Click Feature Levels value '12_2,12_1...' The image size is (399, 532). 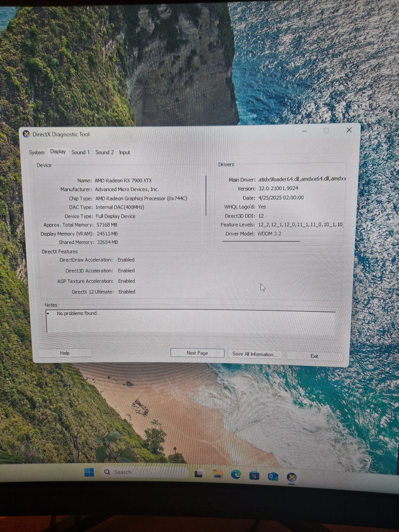pos(300,224)
